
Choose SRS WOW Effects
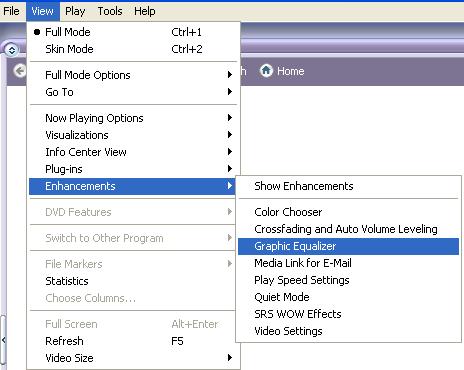pyautogui.click(x=348, y=314)
